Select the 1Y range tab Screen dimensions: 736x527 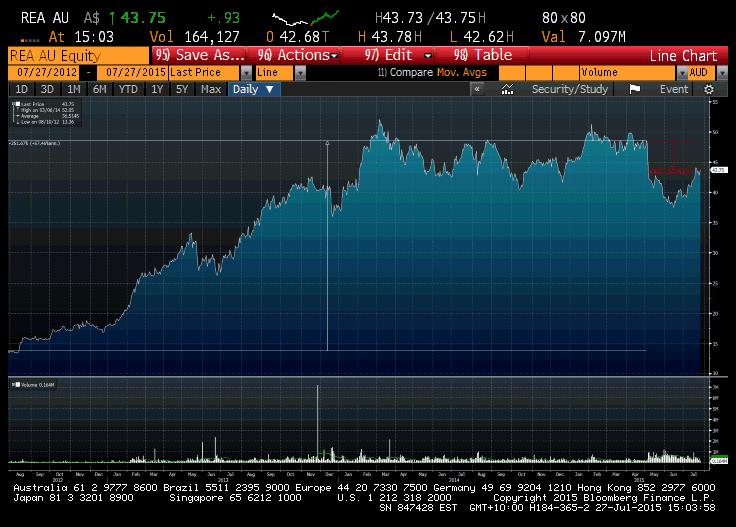coord(157,89)
